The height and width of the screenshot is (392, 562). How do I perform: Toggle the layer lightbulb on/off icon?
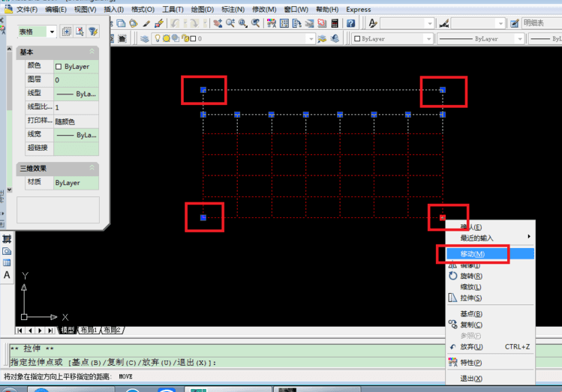pos(158,38)
